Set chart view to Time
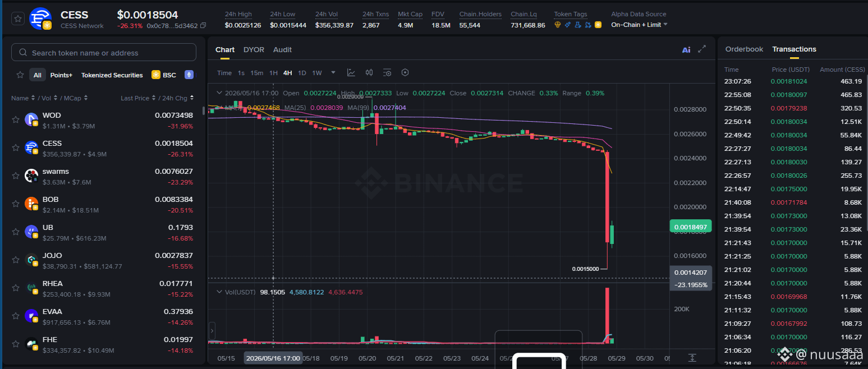The image size is (868, 369). click(224, 73)
